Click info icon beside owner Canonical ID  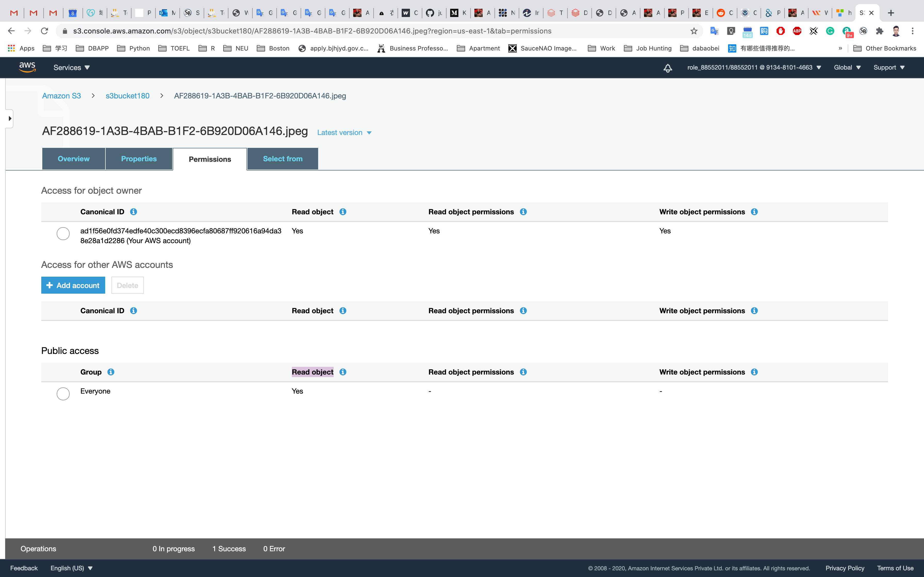(133, 211)
